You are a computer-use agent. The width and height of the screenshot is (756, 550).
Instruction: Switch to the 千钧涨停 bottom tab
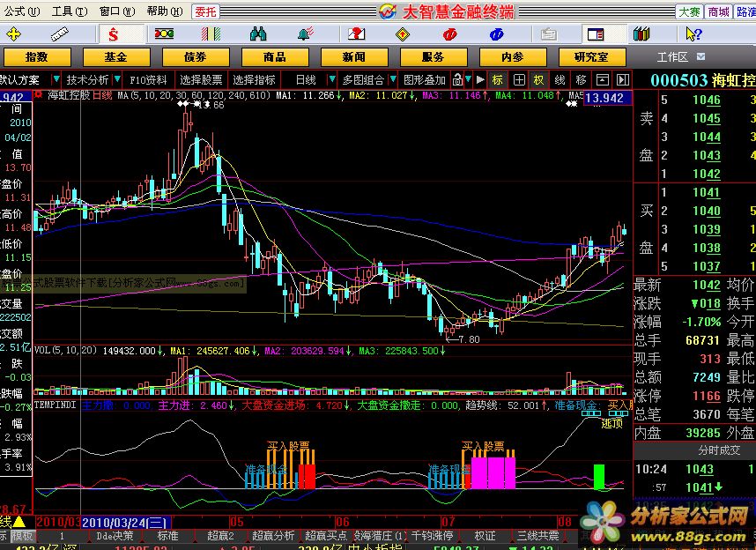coord(432,536)
